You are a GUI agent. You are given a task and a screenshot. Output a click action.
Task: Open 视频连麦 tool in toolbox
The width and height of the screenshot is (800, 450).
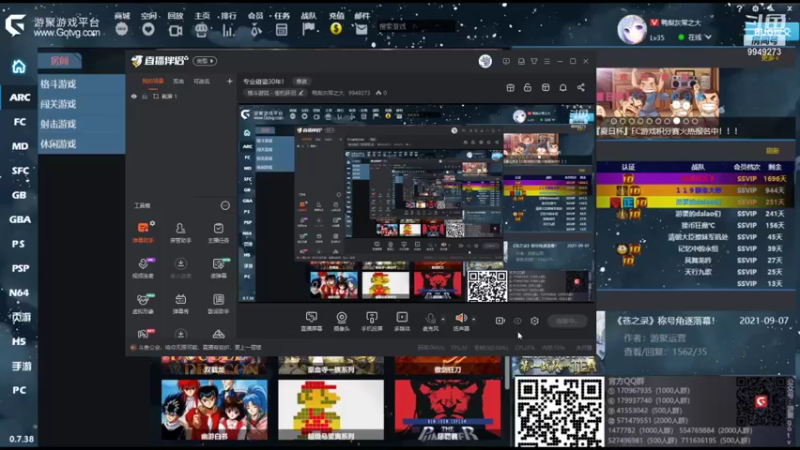pos(143,268)
